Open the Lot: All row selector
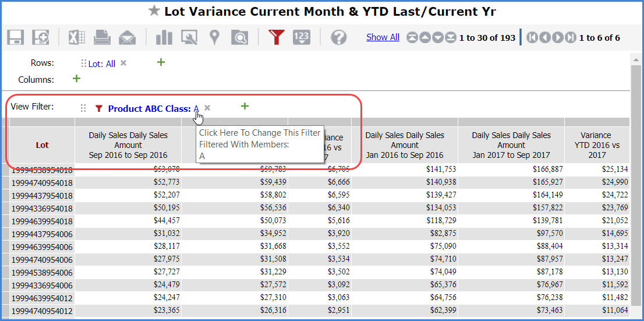 [101, 64]
